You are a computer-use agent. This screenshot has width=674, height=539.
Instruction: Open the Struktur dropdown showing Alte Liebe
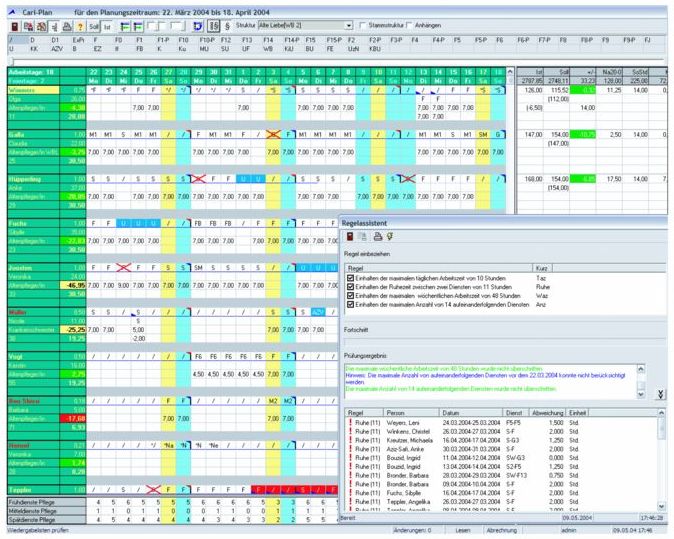(x=348, y=23)
